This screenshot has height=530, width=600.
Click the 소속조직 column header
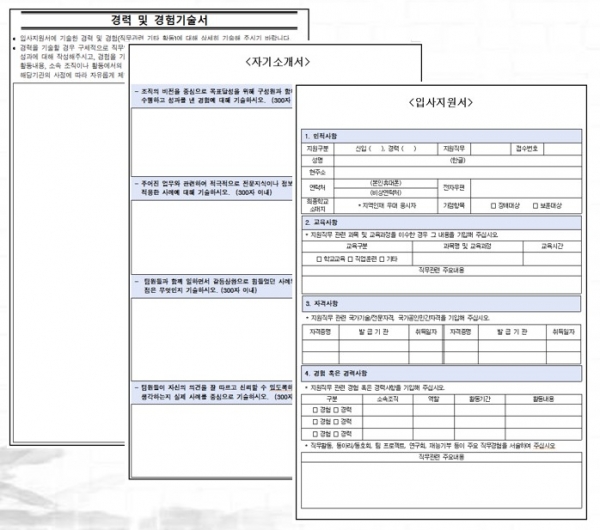pyautogui.click(x=388, y=399)
